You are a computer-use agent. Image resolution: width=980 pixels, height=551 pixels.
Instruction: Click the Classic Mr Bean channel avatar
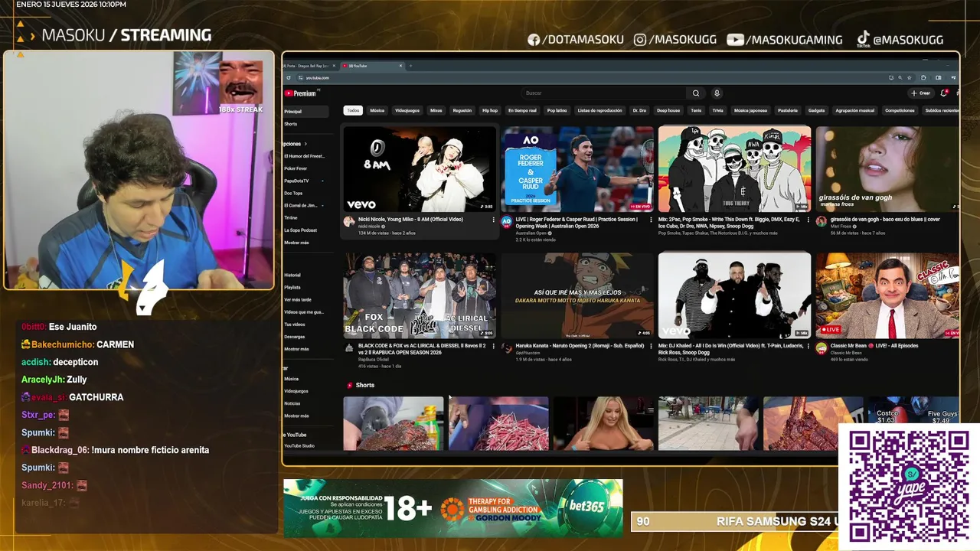pyautogui.click(x=821, y=348)
